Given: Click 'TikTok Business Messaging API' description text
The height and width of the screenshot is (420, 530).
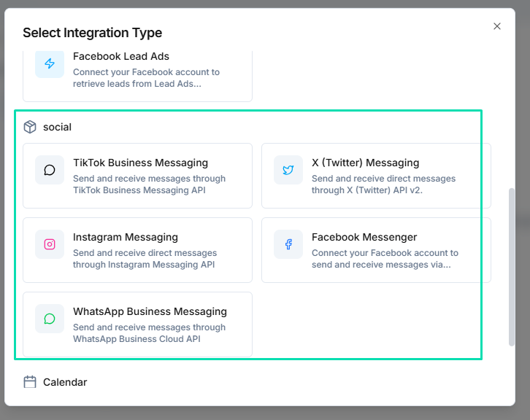Looking at the screenshot, I should [x=139, y=190].
